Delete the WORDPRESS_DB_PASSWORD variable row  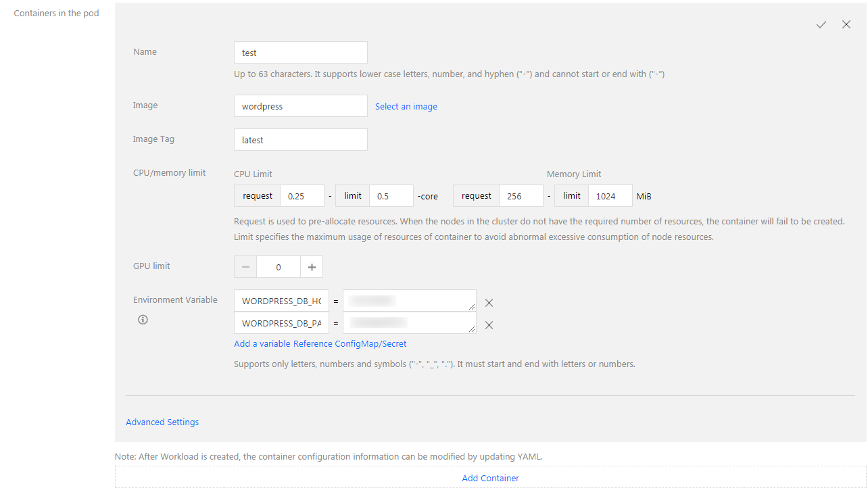pos(489,325)
